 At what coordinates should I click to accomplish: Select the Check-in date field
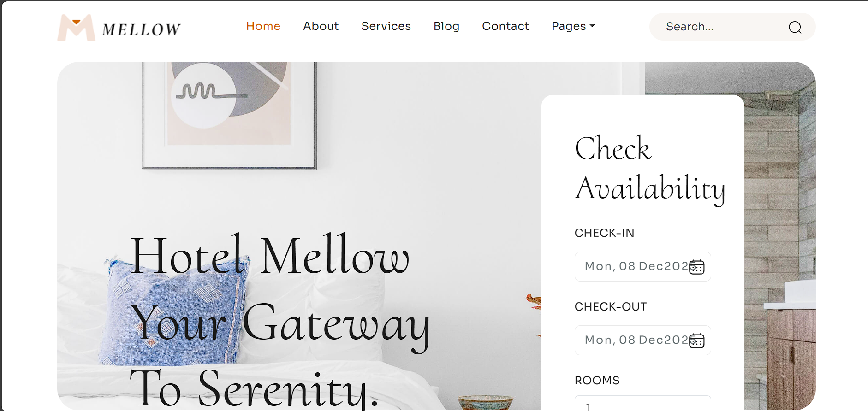642,266
